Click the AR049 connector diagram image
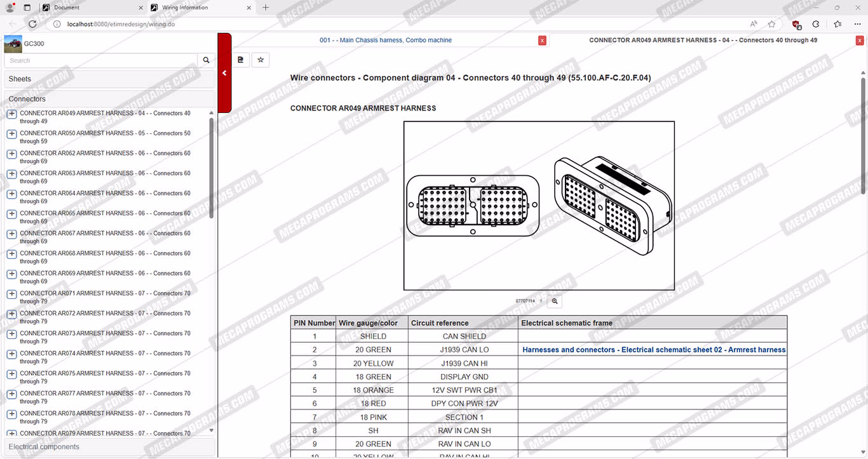868x459 pixels. tap(539, 206)
